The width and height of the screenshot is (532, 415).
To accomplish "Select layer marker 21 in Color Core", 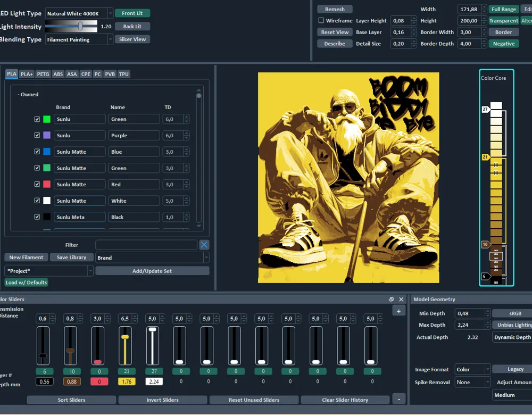I will pos(485,157).
